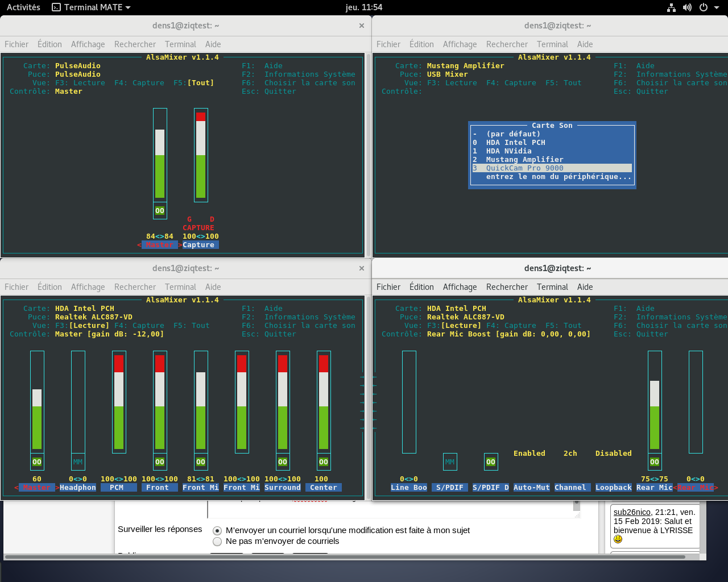The height and width of the screenshot is (582, 728).
Task: Click the empty Headphone volume bar
Action: click(x=78, y=402)
